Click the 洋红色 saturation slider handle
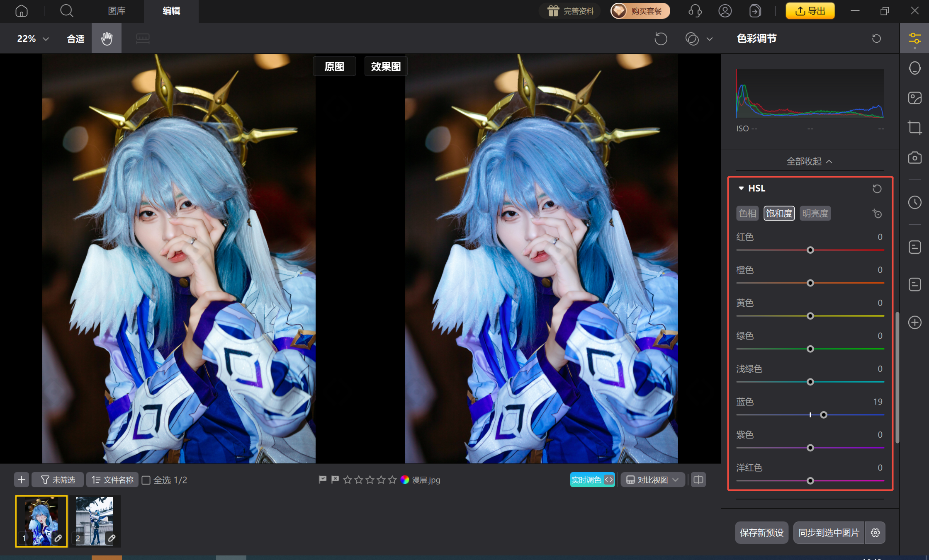The width and height of the screenshot is (929, 560). click(x=810, y=481)
